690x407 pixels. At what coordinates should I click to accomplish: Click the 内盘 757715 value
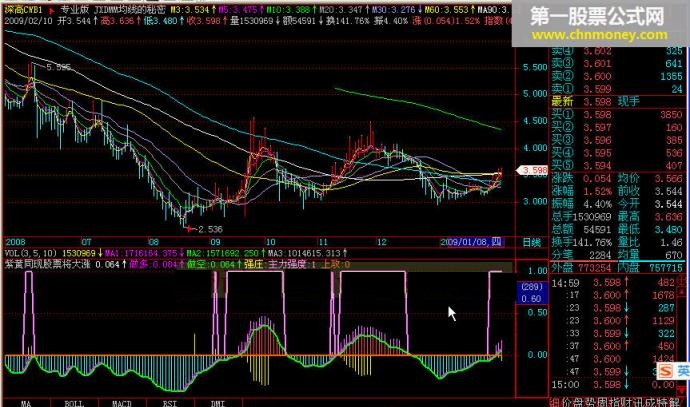(x=651, y=268)
